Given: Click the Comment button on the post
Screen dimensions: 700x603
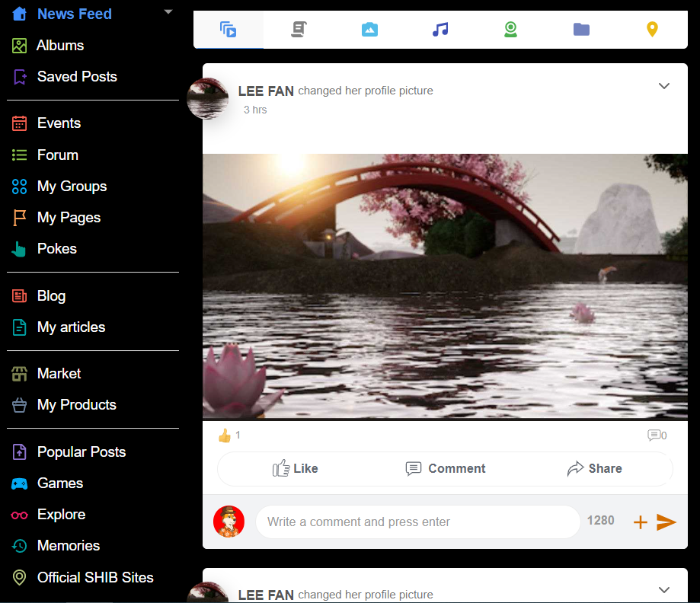Looking at the screenshot, I should point(445,469).
